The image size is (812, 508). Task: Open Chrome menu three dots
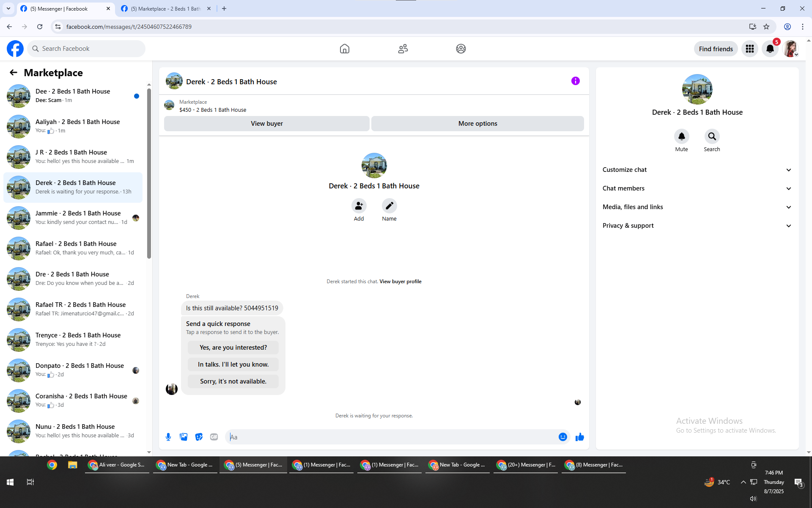pos(803,27)
